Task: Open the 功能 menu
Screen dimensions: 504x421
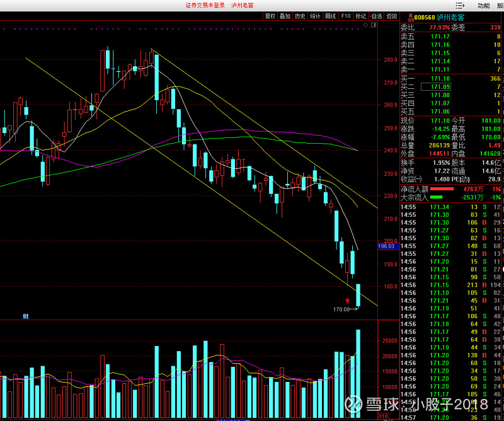Action: pyautogui.click(x=483, y=6)
